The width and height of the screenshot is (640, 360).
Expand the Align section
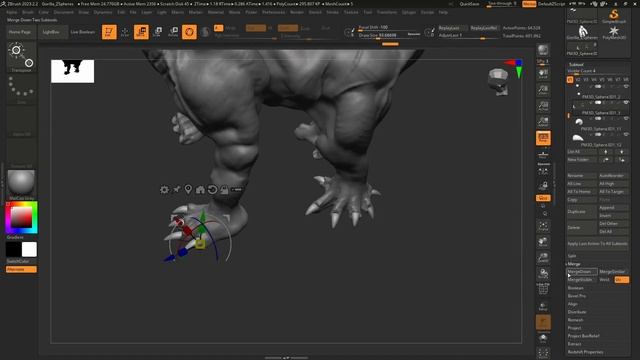tap(573, 304)
